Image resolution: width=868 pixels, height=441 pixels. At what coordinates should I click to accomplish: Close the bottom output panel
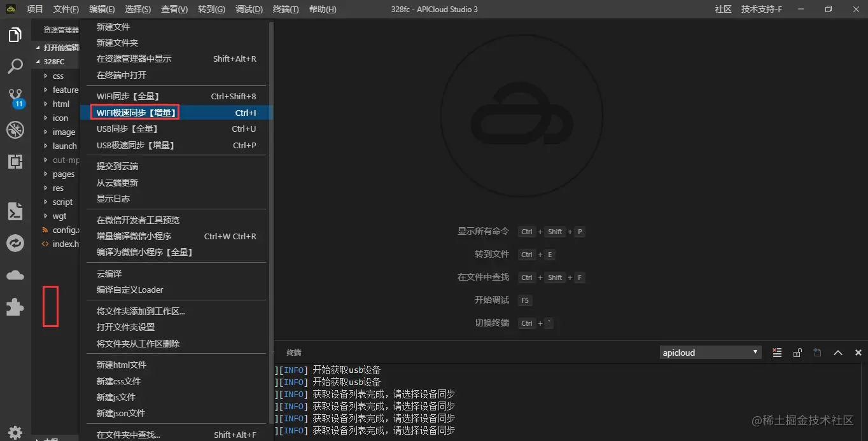coord(858,353)
